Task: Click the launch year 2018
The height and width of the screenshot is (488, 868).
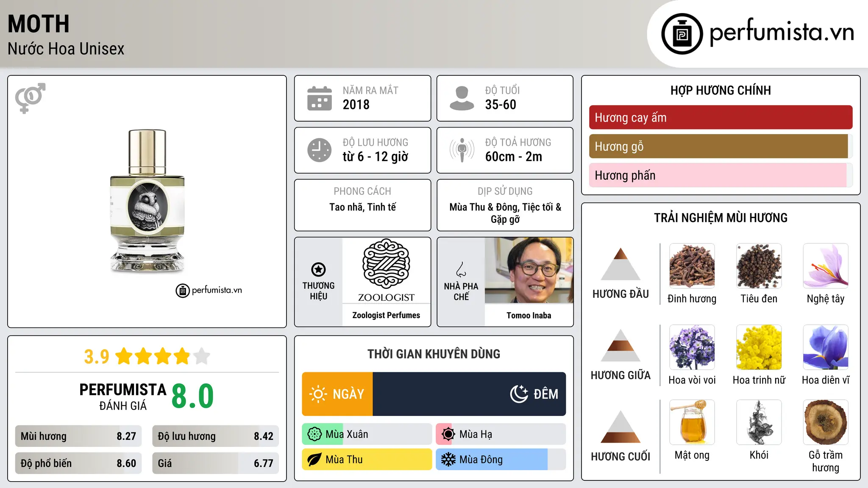Action: coord(356,105)
